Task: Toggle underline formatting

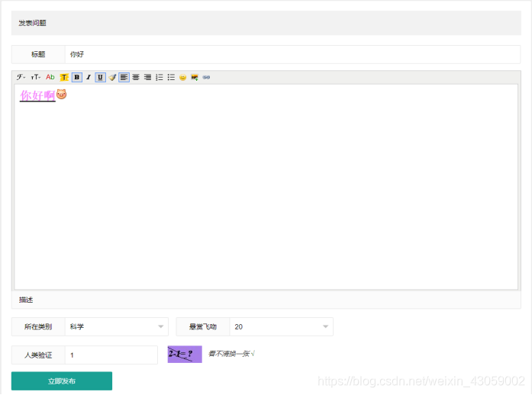Action: [100, 77]
